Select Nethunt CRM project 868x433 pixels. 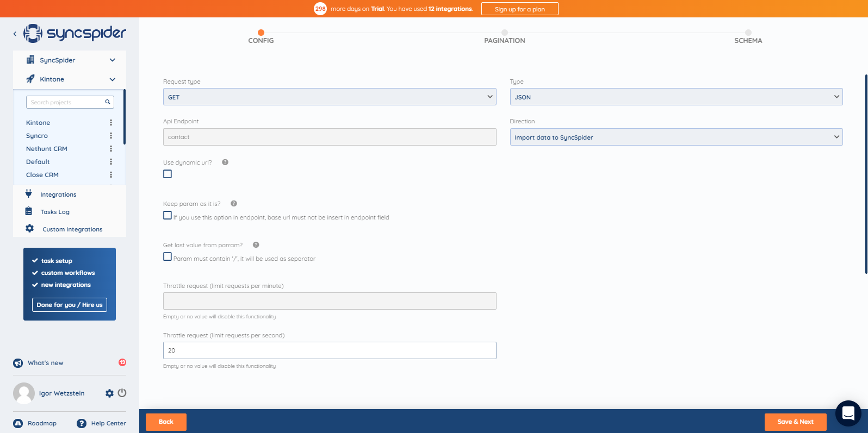pyautogui.click(x=47, y=149)
